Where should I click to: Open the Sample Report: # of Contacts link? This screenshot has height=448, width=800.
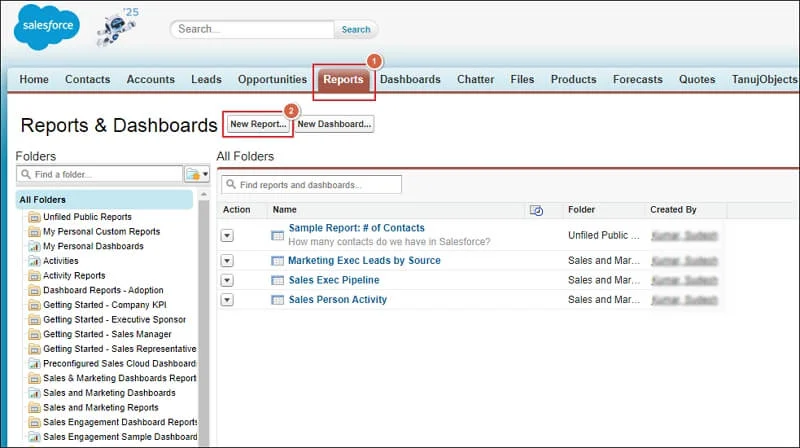coord(356,228)
